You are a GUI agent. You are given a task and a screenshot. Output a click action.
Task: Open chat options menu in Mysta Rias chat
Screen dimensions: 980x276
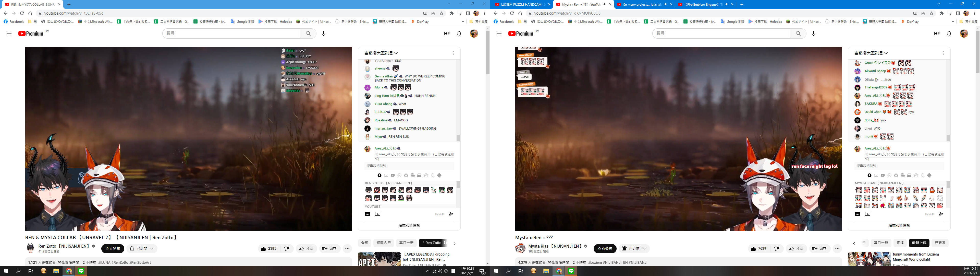point(943,53)
